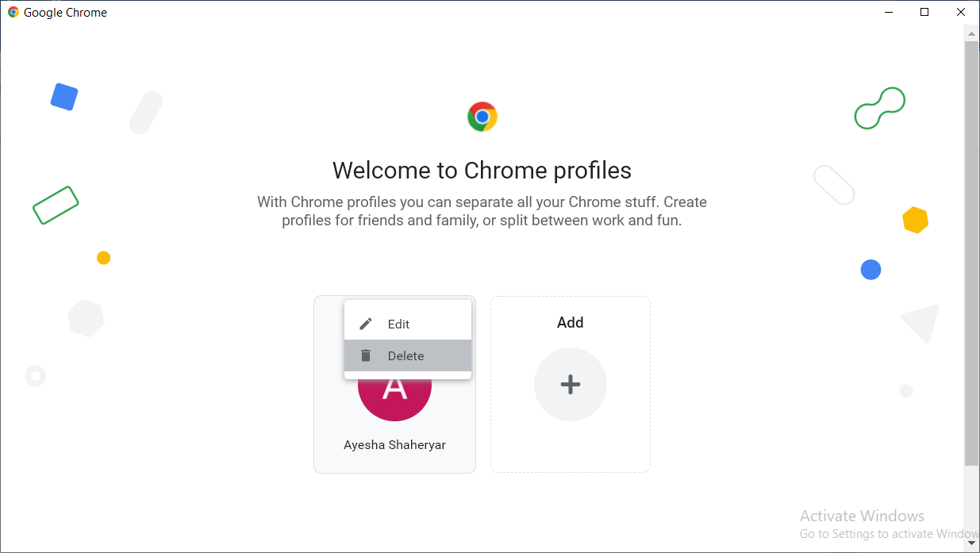Click the blue circle decorative shape

pos(871,270)
